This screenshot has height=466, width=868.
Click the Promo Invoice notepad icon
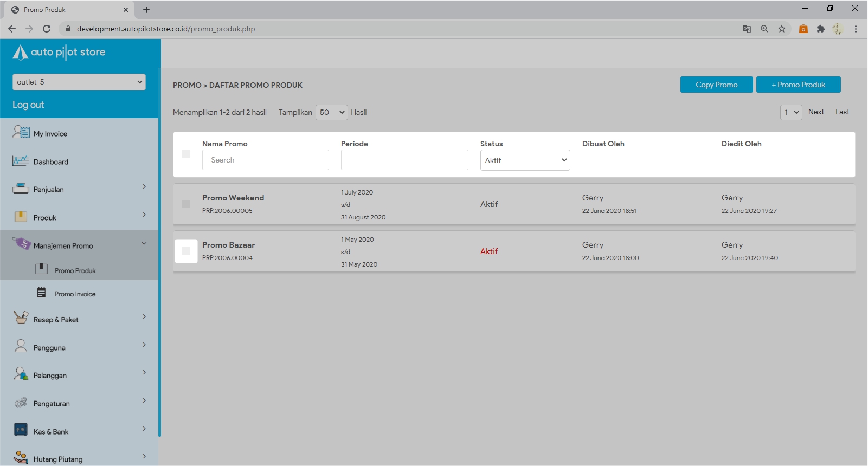[x=42, y=293]
